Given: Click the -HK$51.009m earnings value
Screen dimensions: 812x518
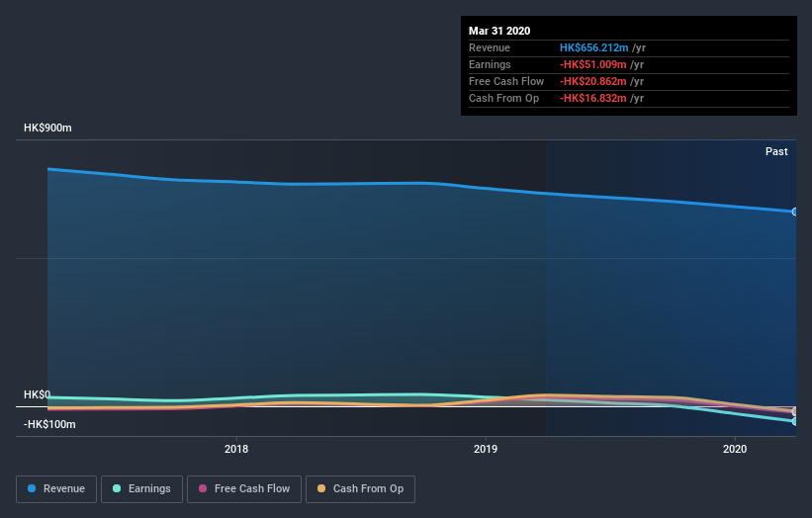Looking at the screenshot, I should (593, 64).
